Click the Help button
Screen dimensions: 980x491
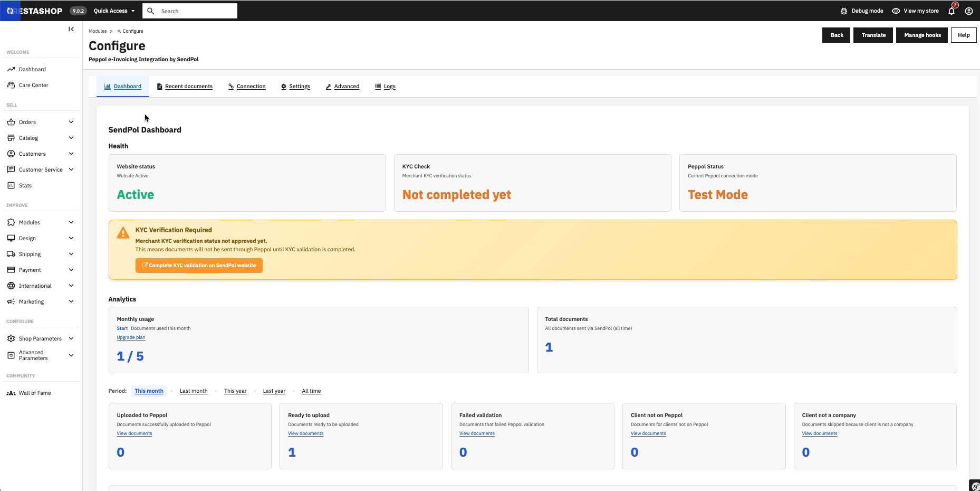(964, 35)
